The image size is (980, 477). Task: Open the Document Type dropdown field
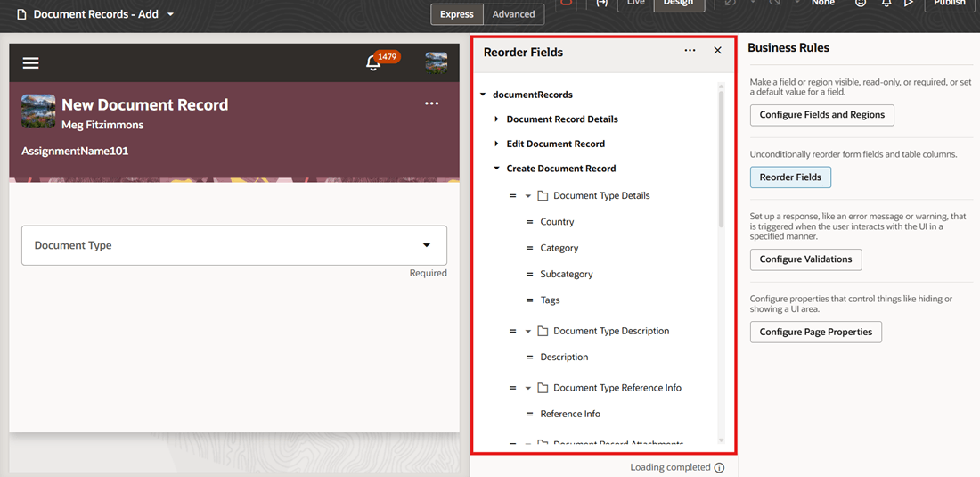point(234,245)
